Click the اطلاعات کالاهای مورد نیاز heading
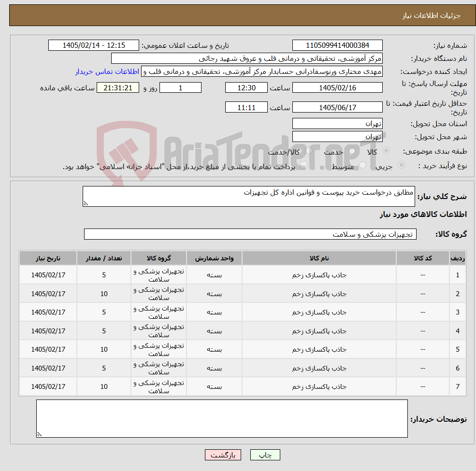 tap(423, 214)
